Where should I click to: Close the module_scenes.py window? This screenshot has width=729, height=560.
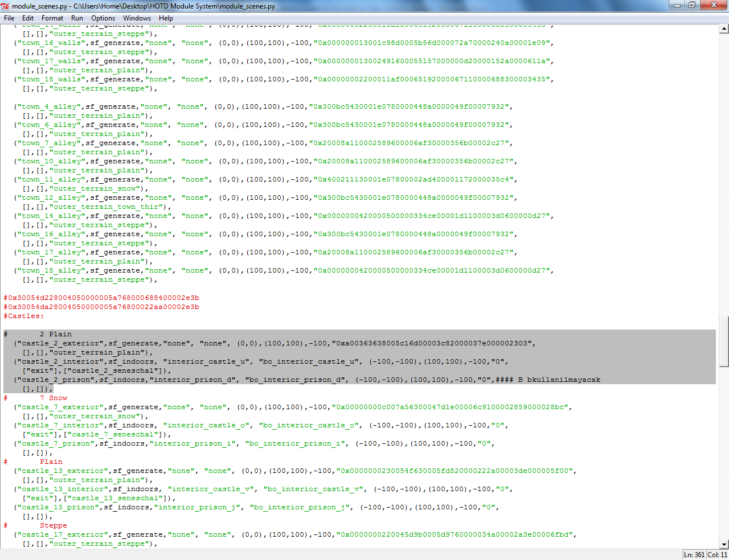tap(713, 5)
